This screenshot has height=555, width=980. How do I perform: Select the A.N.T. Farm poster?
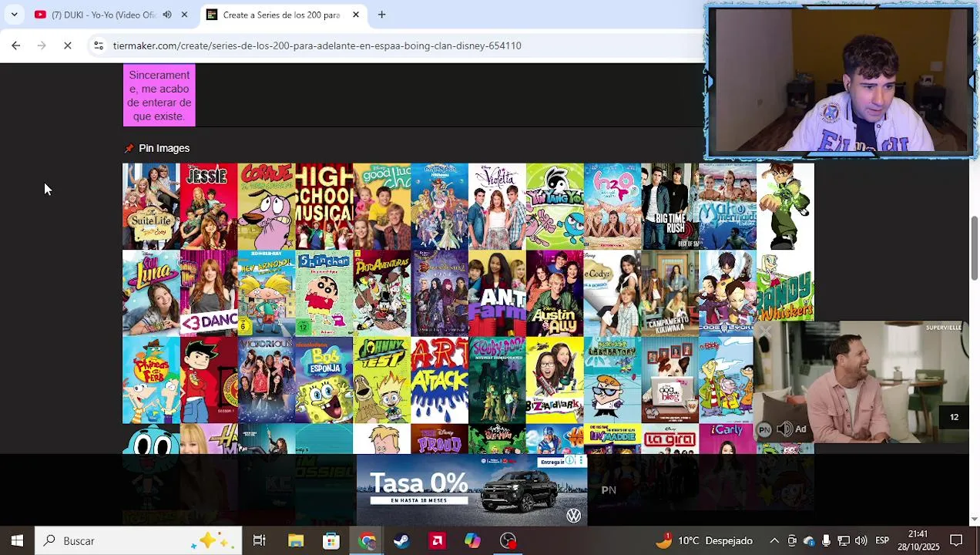(497, 293)
